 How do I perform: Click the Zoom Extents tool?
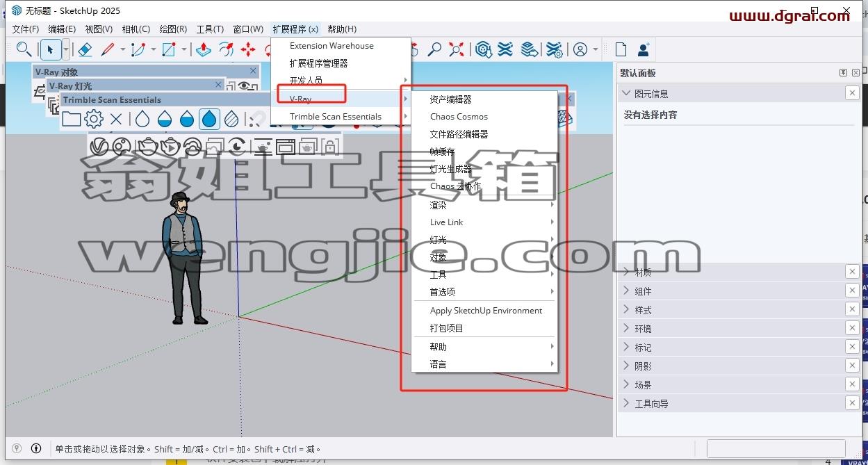[x=457, y=49]
